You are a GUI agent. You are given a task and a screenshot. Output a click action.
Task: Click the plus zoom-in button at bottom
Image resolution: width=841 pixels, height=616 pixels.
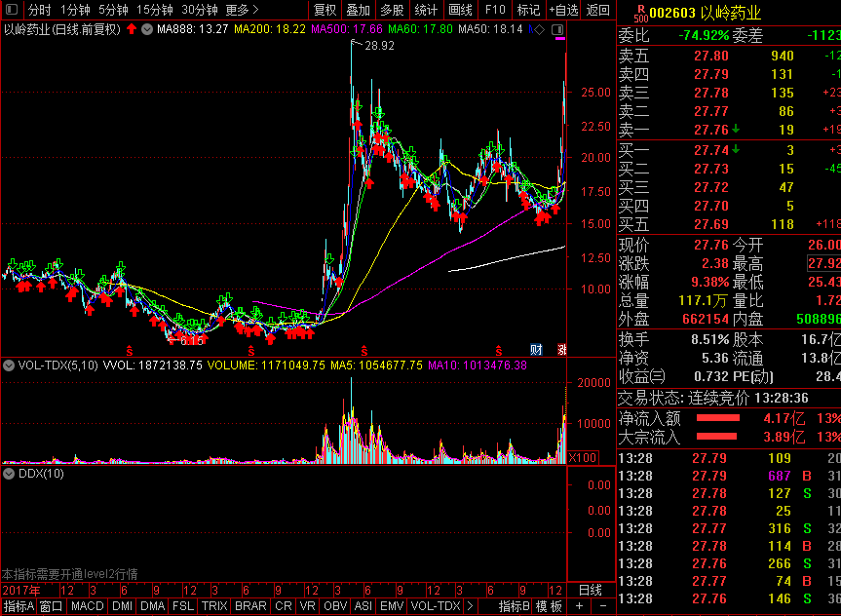click(579, 606)
